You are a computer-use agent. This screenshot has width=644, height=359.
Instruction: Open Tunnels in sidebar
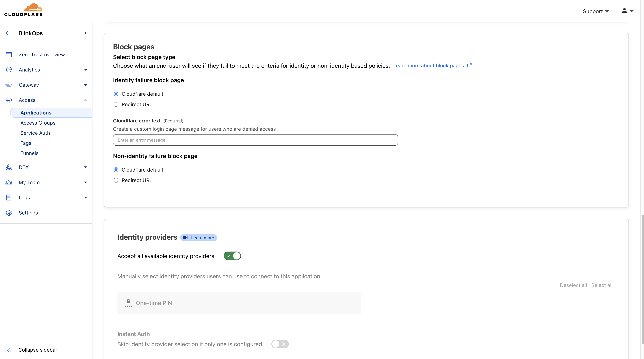click(x=29, y=153)
